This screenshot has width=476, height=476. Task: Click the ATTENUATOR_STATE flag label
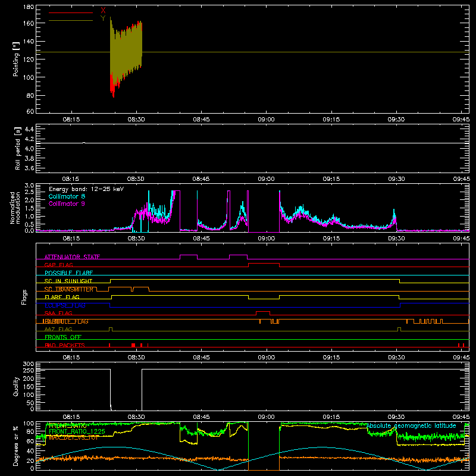(72, 257)
